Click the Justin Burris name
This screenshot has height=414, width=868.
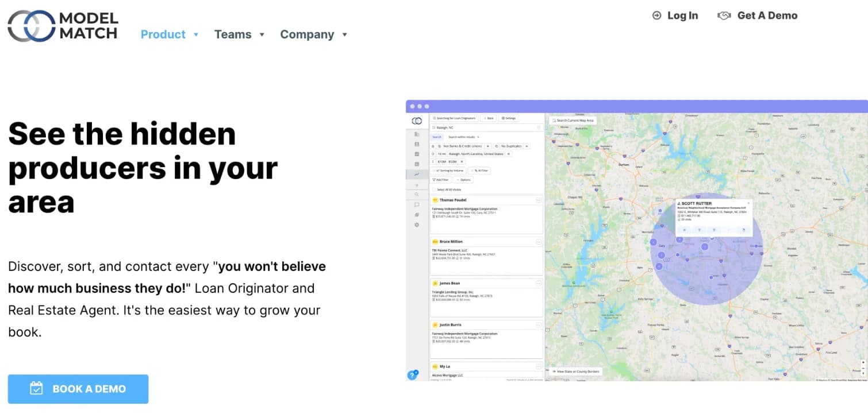[451, 324]
